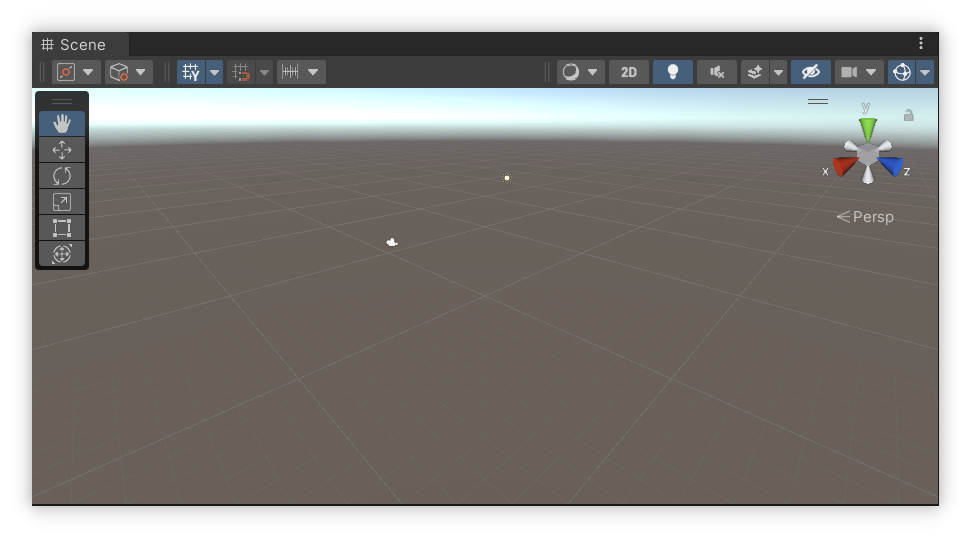Viewport: 971px width, 538px height.
Task: Select the Move tool
Action: coord(61,150)
